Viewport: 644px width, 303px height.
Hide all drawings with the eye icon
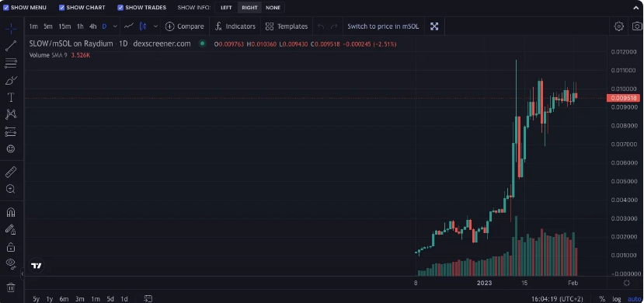coord(11,263)
